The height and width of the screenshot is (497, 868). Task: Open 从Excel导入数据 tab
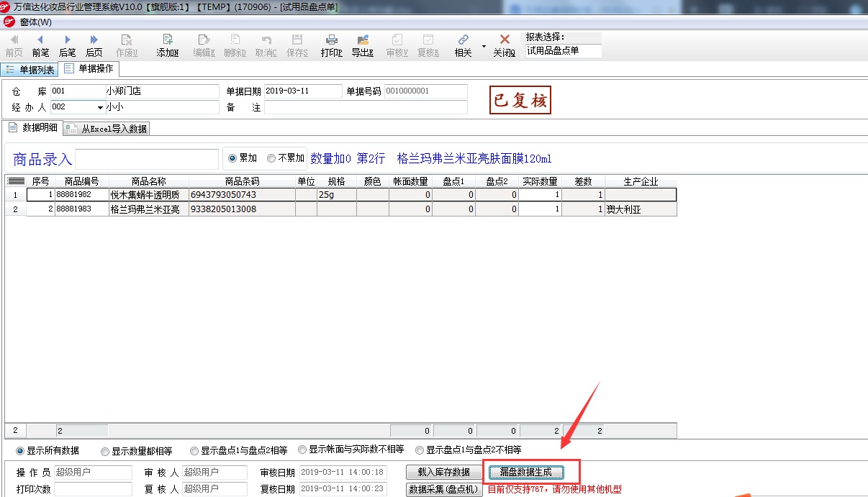coord(107,129)
